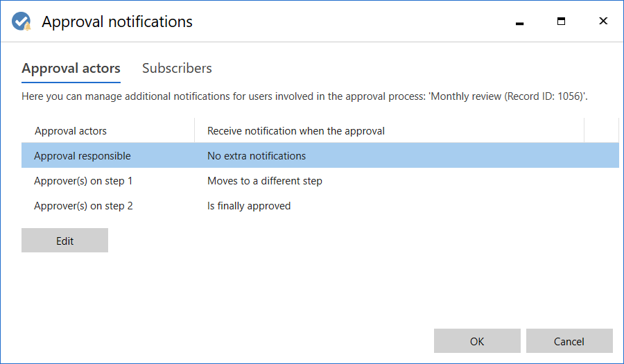Click the Approval notifications app icon
Screen dimensions: 624x364
pyautogui.click(x=21, y=21)
